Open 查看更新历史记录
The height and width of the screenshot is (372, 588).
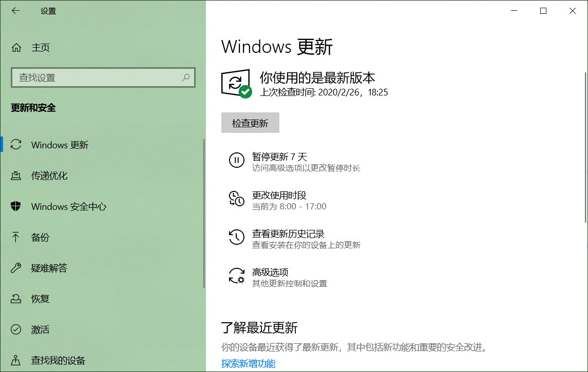point(288,232)
